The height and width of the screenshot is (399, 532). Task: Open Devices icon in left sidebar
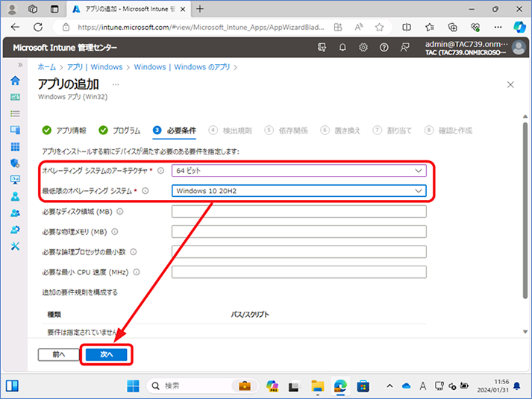[15, 130]
